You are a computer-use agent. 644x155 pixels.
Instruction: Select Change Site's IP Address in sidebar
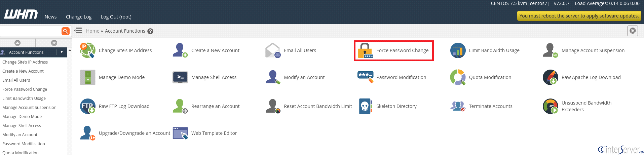click(x=25, y=62)
